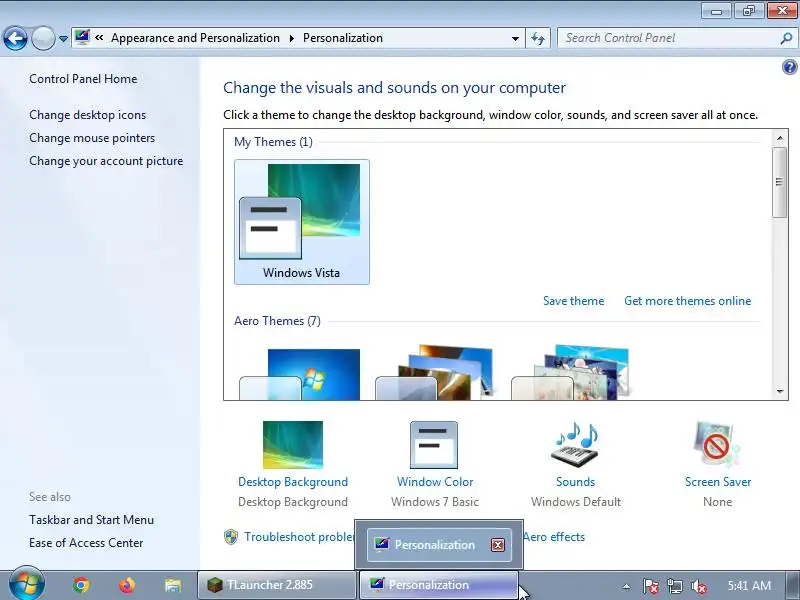Launch Google Chrome from taskbar
The height and width of the screenshot is (600, 800).
point(81,585)
